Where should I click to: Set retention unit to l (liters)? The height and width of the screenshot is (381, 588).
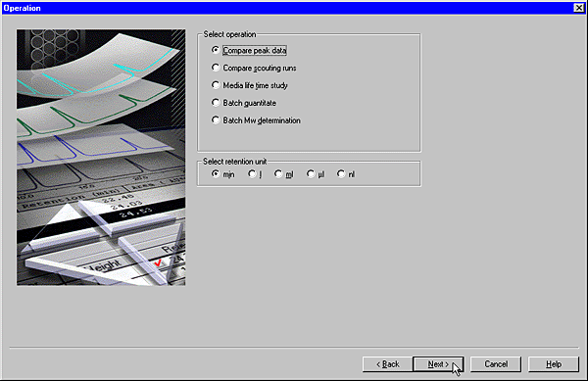(x=255, y=174)
